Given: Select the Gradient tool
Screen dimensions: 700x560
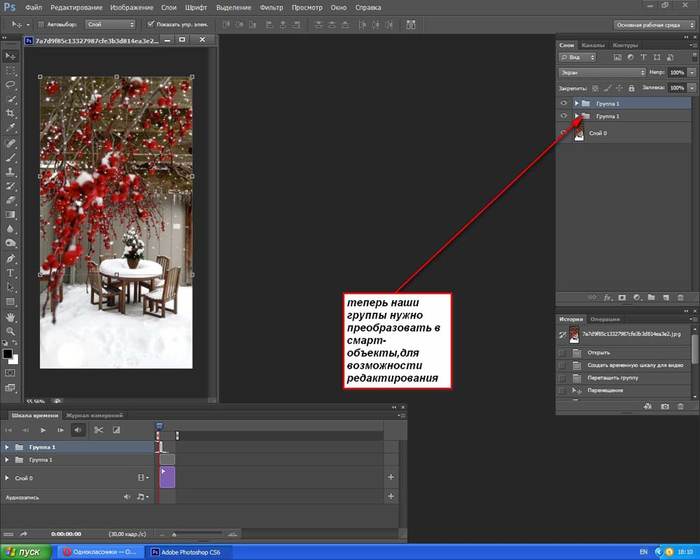Looking at the screenshot, I should tap(10, 215).
